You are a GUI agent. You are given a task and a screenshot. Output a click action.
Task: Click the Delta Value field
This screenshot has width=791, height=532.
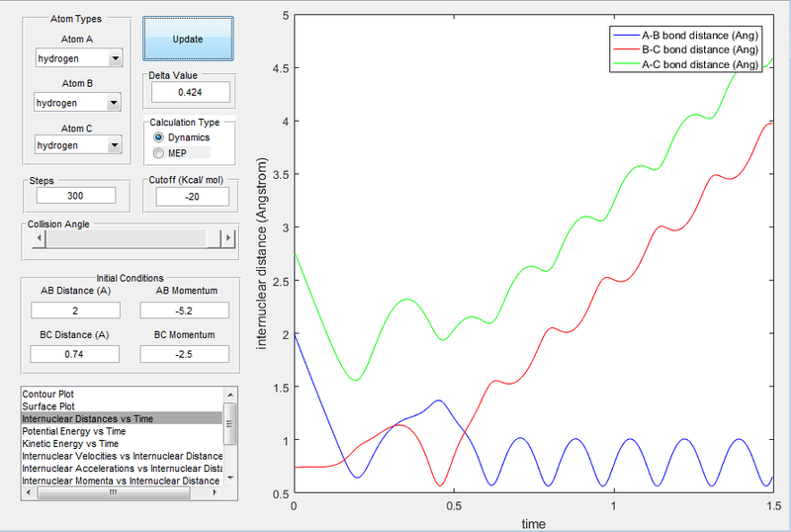click(x=191, y=92)
